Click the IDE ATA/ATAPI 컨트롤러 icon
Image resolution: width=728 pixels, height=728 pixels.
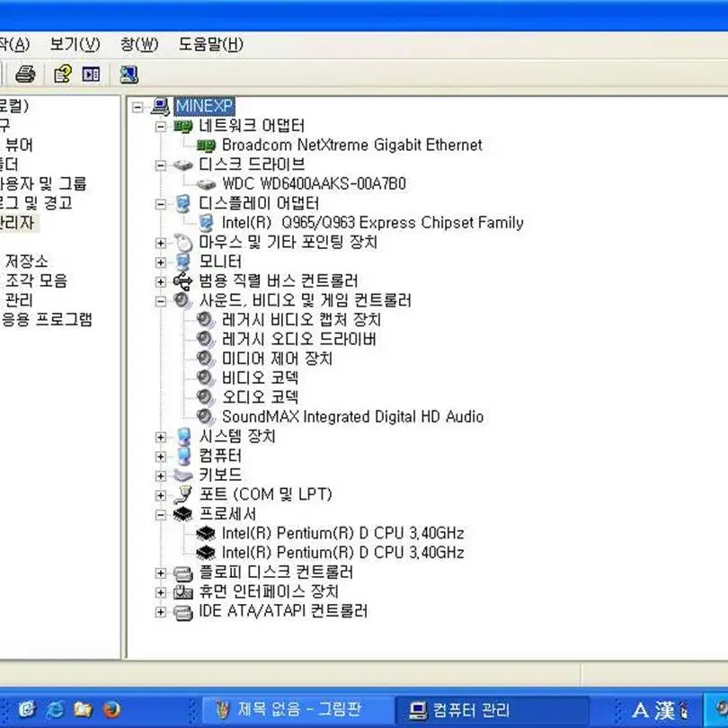(x=182, y=612)
